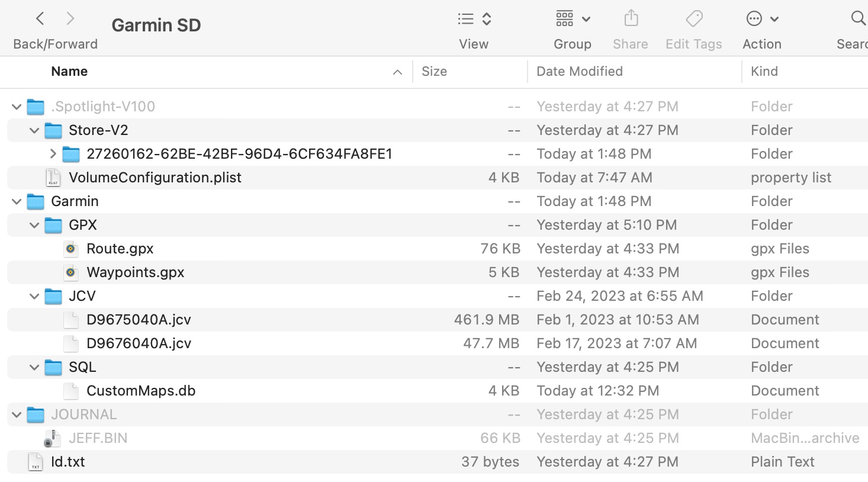Click the Store-V2 folder name
The width and height of the screenshot is (868, 482).
point(98,130)
